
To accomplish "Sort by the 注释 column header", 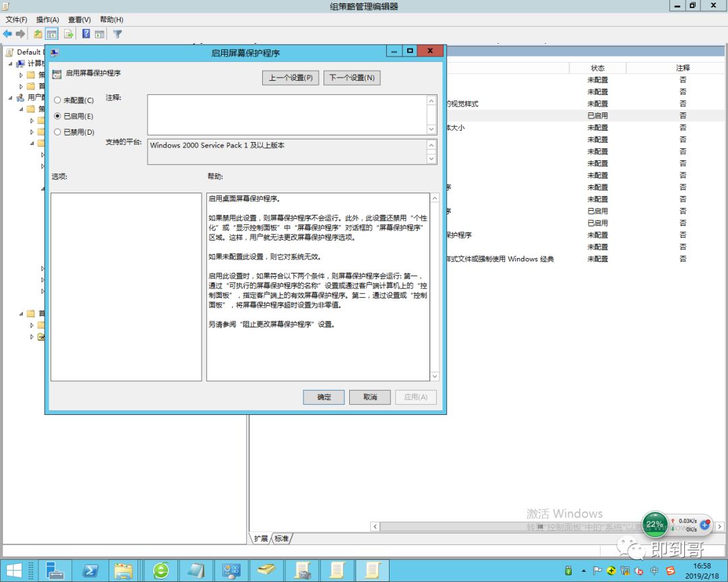I will [682, 68].
